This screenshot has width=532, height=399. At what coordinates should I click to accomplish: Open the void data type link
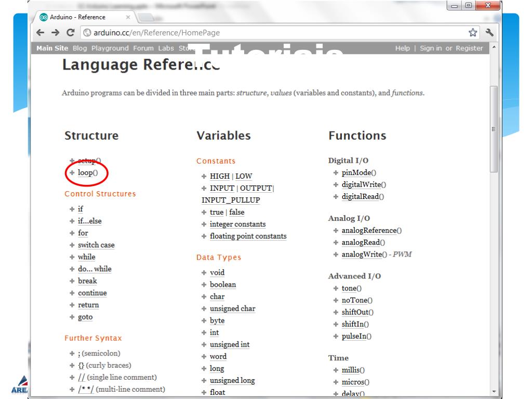(217, 272)
